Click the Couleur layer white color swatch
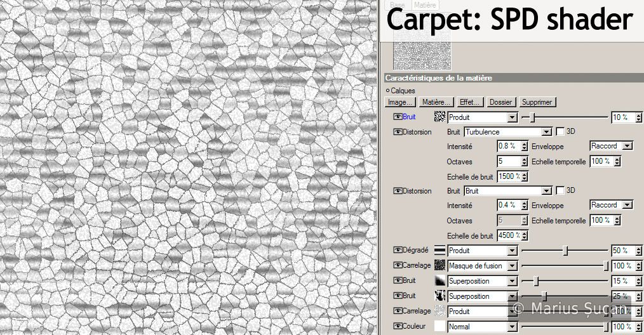The height and width of the screenshot is (335, 644). tap(439, 327)
